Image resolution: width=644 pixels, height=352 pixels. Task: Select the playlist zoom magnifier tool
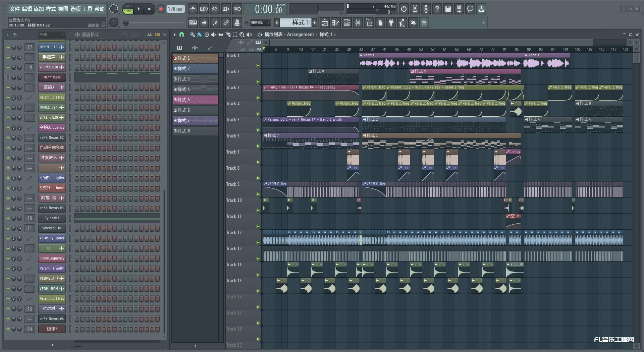(x=242, y=35)
